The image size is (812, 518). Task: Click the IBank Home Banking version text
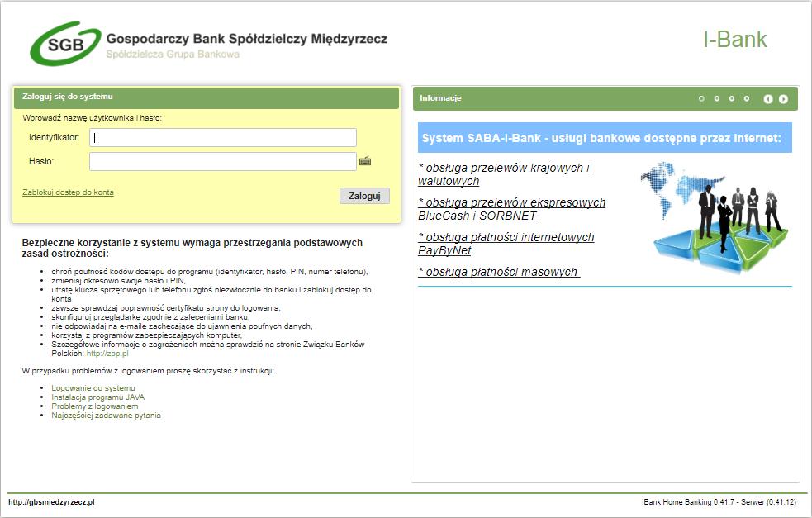719,502
